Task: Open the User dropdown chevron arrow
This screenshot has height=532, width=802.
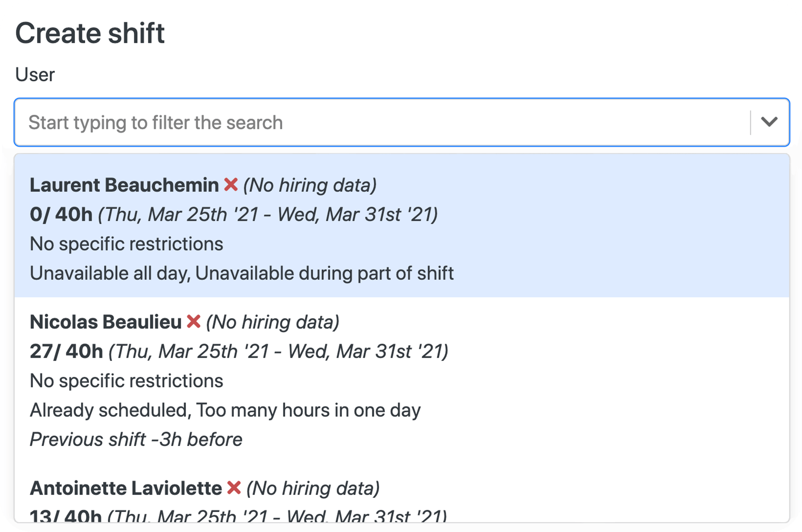Action: 769,122
